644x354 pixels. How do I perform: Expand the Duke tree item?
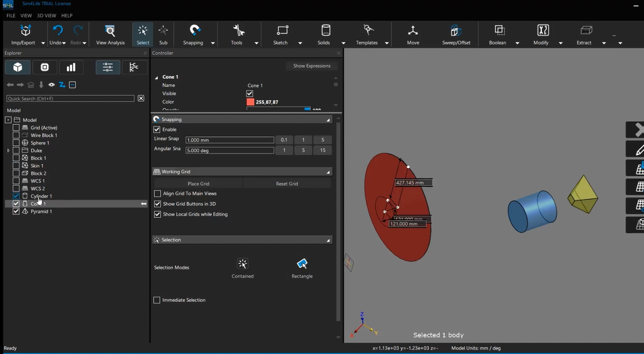pyautogui.click(x=8, y=151)
